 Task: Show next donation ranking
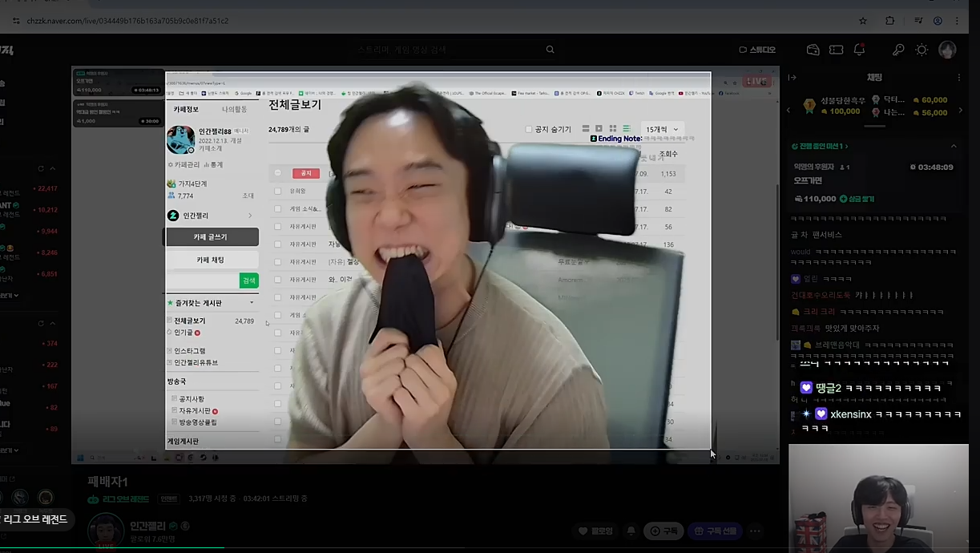tap(961, 110)
